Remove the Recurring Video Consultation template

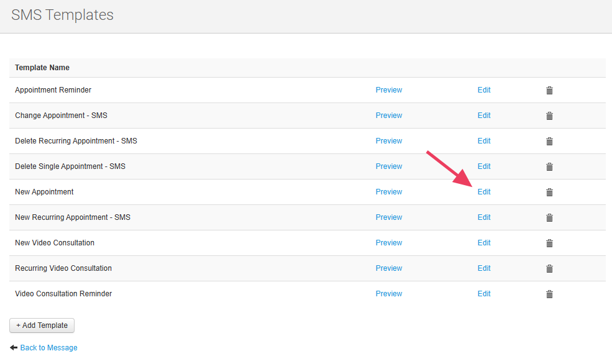[549, 269]
